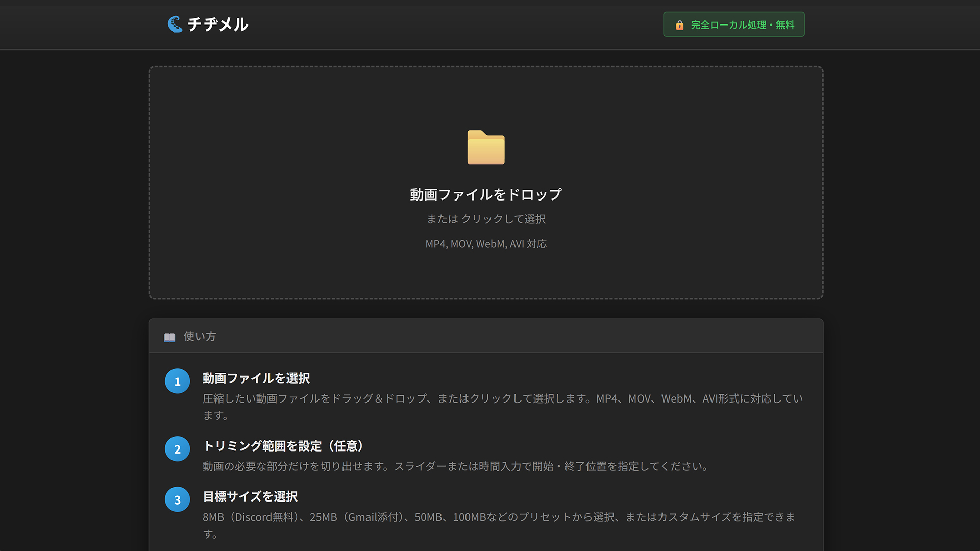The image size is (980, 551).
Task: Click the step 1 description about drag and drop
Action: [502, 398]
